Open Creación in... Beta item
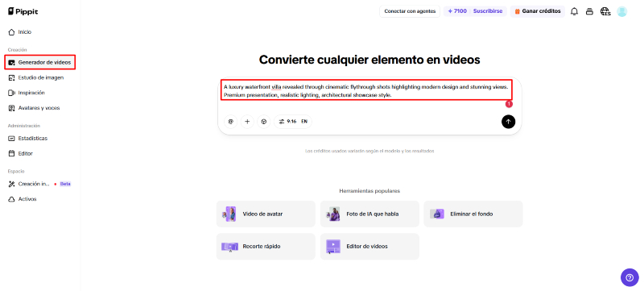 39,184
